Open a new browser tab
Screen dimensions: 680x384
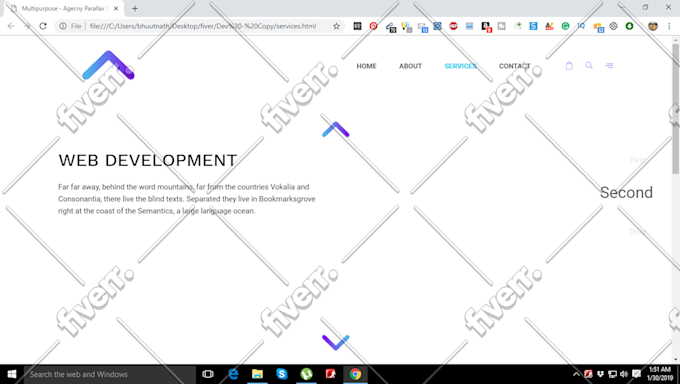pos(135,8)
